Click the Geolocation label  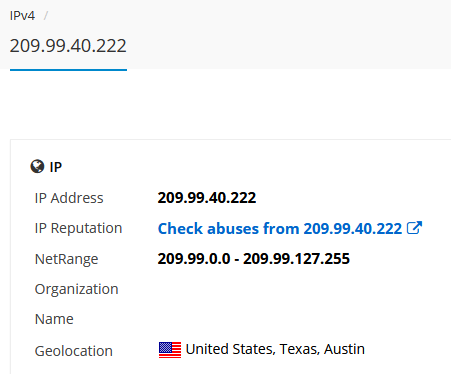pos(74,351)
